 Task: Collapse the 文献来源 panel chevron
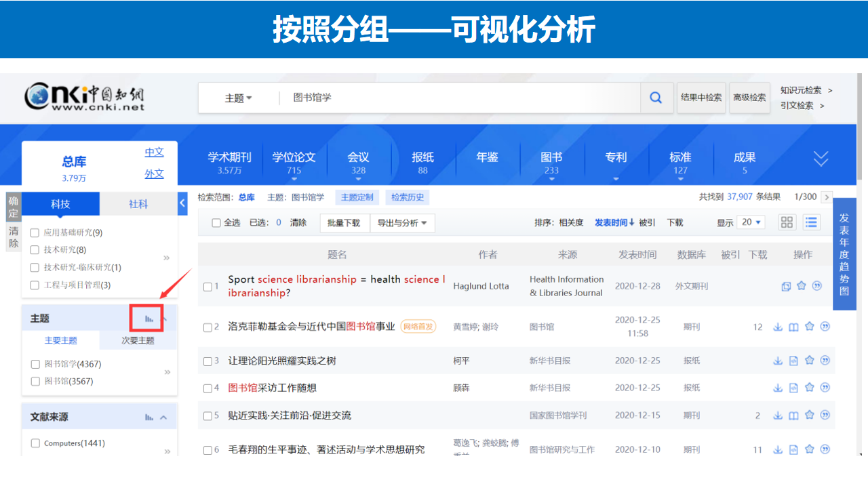click(163, 418)
